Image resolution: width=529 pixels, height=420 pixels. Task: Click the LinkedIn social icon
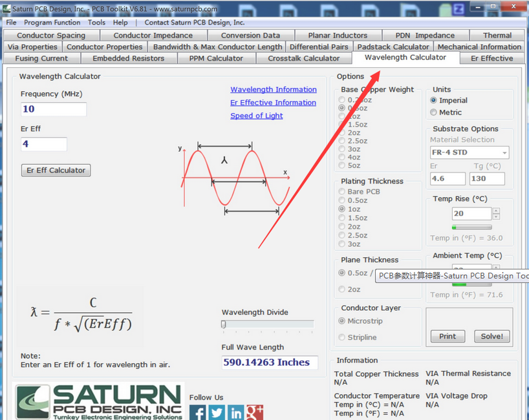click(x=236, y=412)
